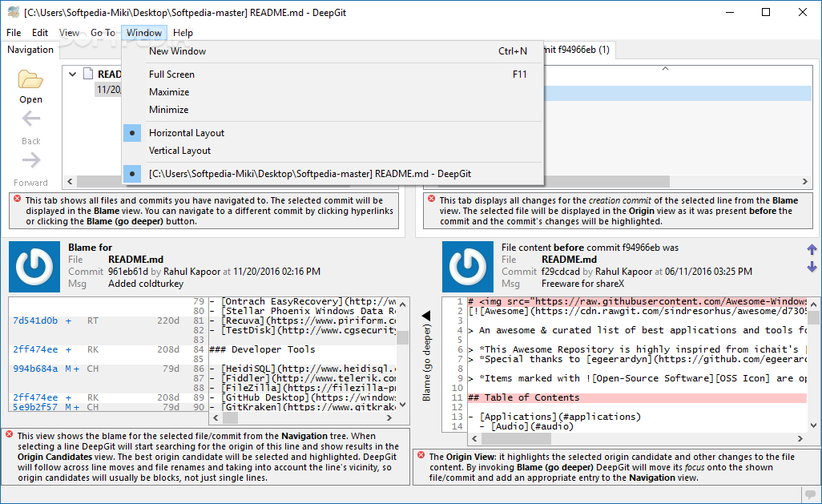Select line 1 img src line in origin view
Screen dimensions: 822x504
click(636, 301)
